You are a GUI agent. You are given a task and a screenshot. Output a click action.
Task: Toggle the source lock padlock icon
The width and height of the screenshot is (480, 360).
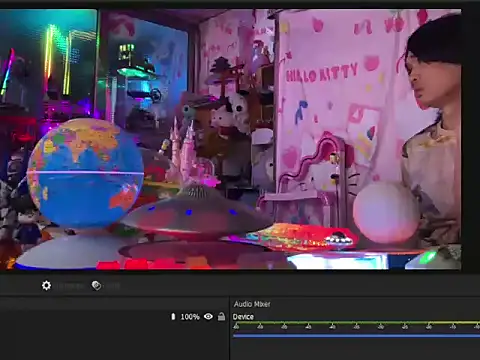(x=221, y=316)
